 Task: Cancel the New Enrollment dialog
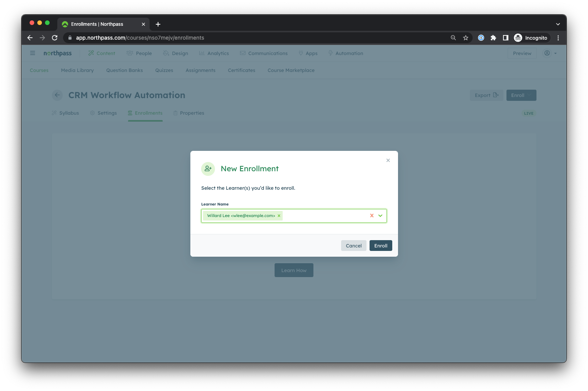click(x=353, y=245)
